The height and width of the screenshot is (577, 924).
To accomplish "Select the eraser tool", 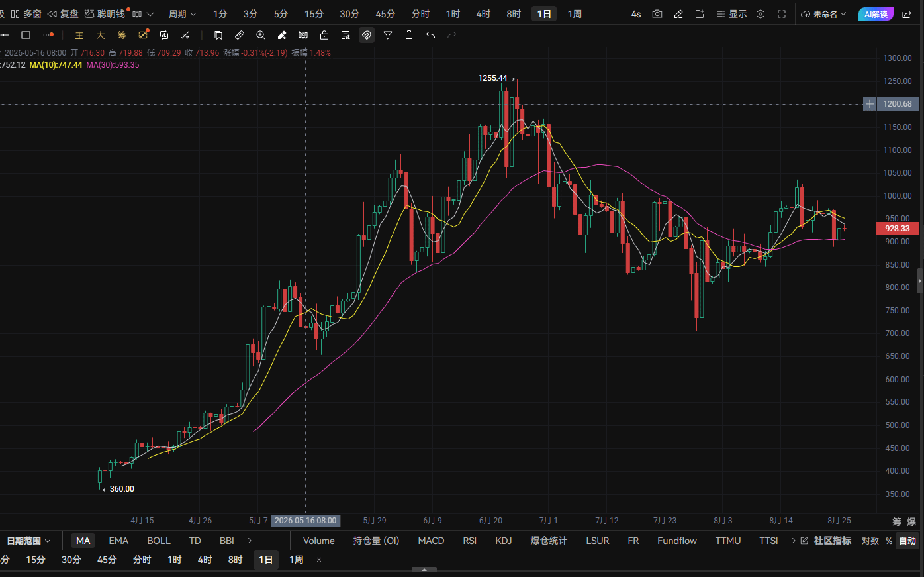I will [282, 35].
